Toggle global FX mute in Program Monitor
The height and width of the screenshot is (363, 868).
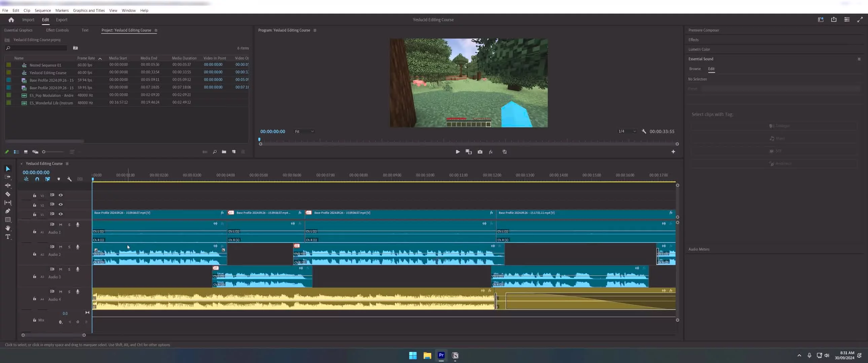click(491, 152)
